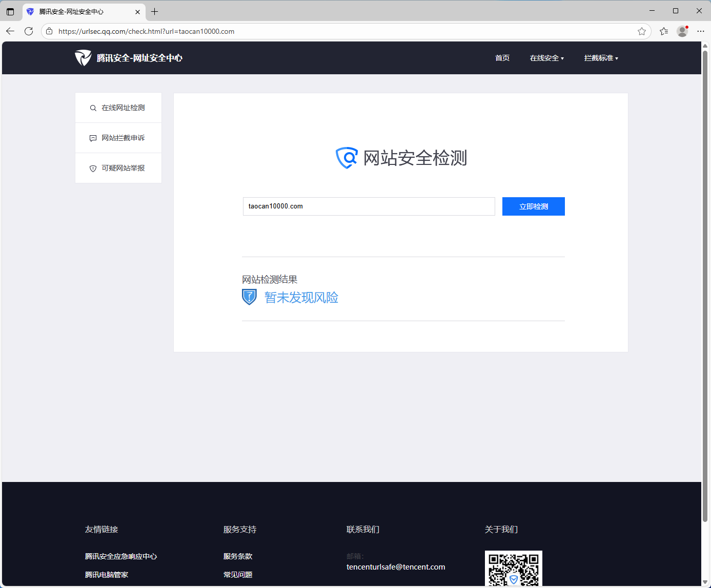The image size is (711, 588).
Task: Click the 暂未发现风险 result text
Action: click(x=301, y=298)
